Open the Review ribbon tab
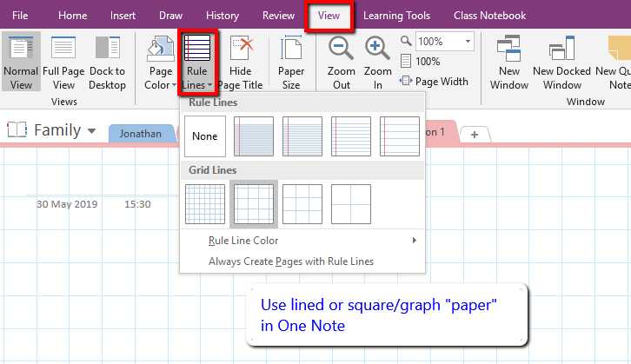 coord(278,16)
